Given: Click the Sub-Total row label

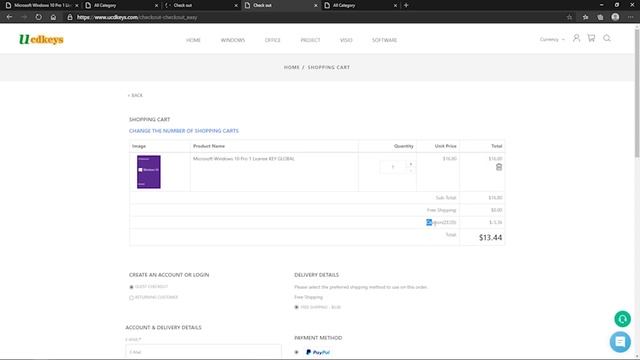Looking at the screenshot, I should pos(446,198).
